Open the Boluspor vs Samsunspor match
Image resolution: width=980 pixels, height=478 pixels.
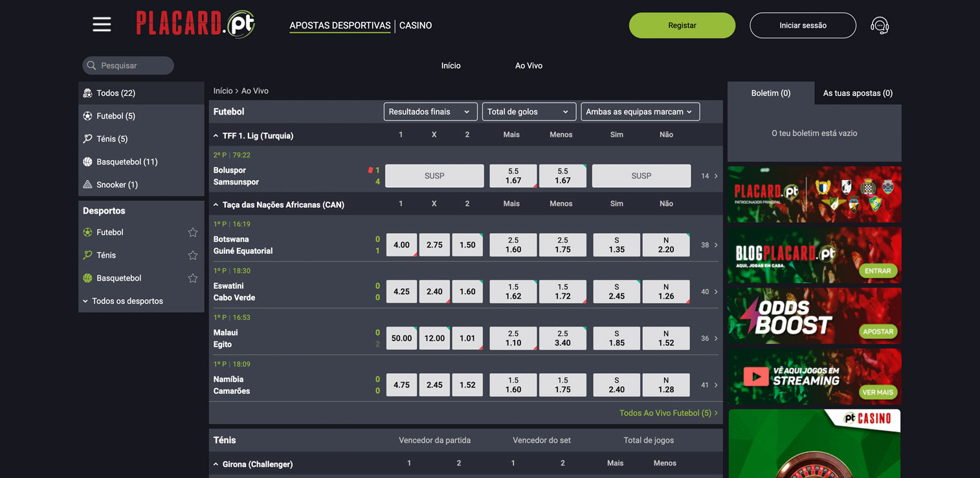236,176
